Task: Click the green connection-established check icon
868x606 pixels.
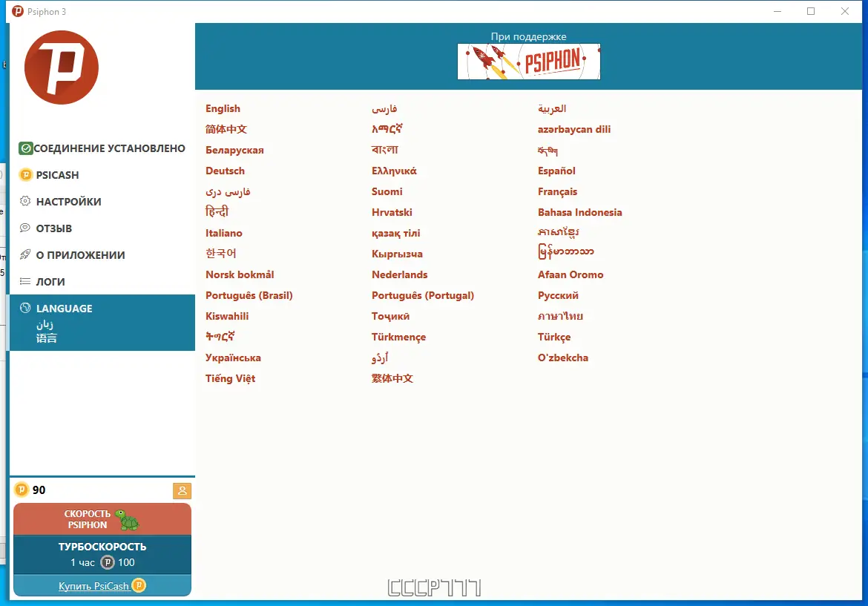Action: point(25,148)
